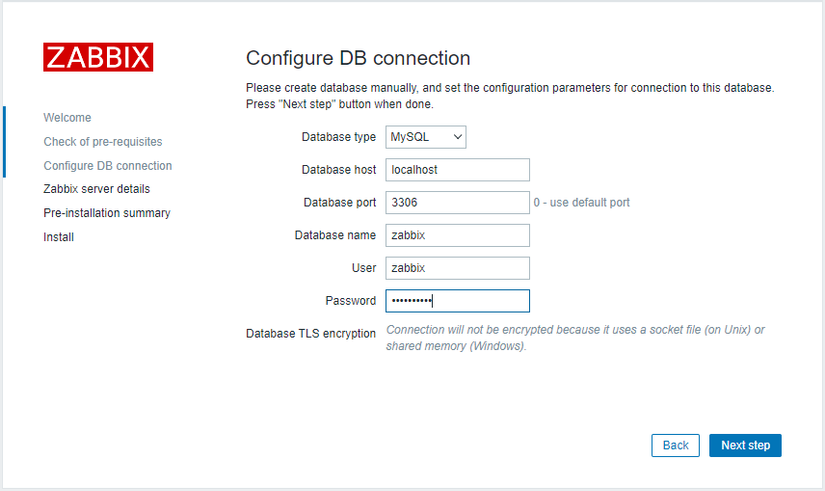The image size is (825, 491).
Task: Click the Database name text box
Action: tap(457, 235)
